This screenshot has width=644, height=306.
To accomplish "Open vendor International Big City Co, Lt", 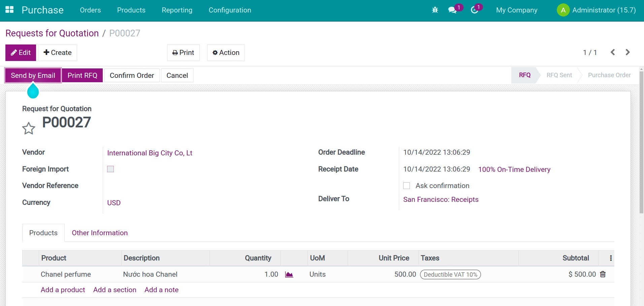I will coord(150,153).
